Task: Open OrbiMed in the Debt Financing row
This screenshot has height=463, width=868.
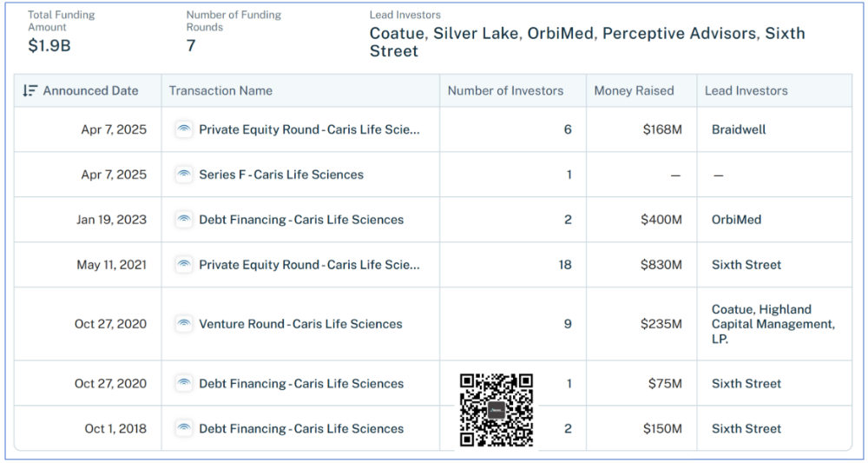Action: click(736, 220)
